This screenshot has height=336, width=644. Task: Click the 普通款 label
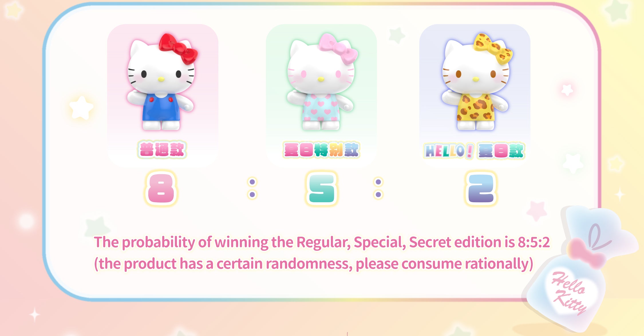coord(162,150)
